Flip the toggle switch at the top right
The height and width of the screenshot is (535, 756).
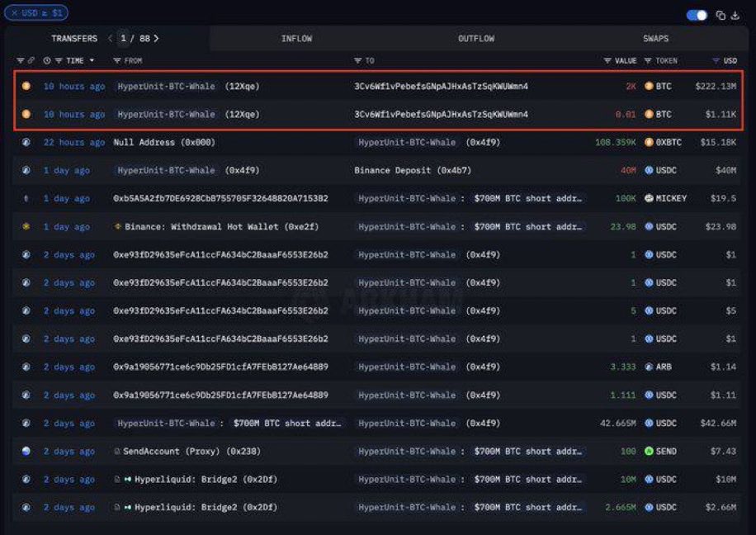tap(696, 14)
